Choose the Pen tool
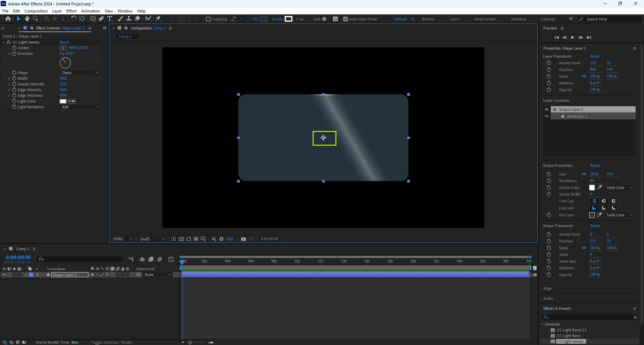644x345 pixels. pos(101,19)
